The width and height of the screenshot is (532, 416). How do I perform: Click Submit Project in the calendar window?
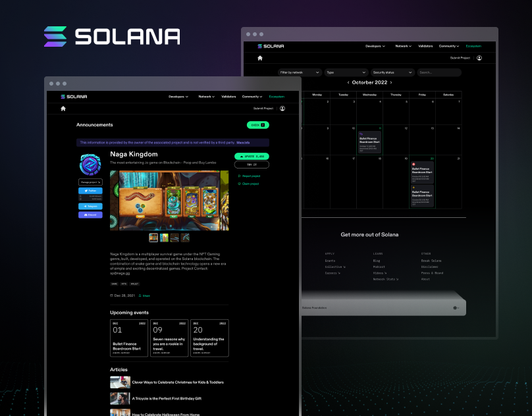click(460, 58)
